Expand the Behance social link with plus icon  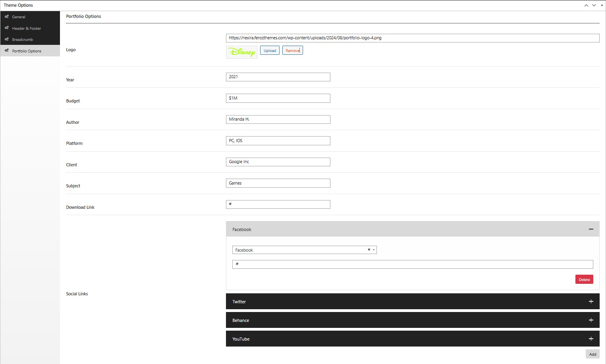click(x=591, y=320)
